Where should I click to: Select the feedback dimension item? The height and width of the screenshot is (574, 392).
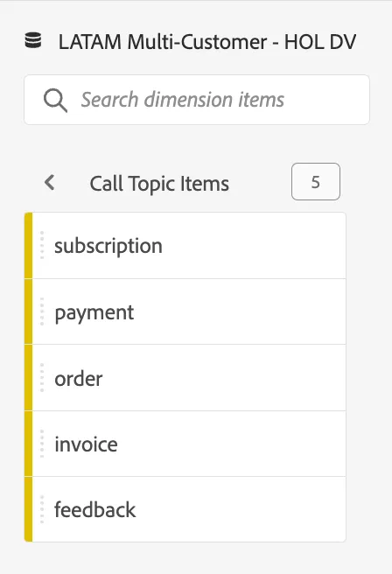click(185, 509)
